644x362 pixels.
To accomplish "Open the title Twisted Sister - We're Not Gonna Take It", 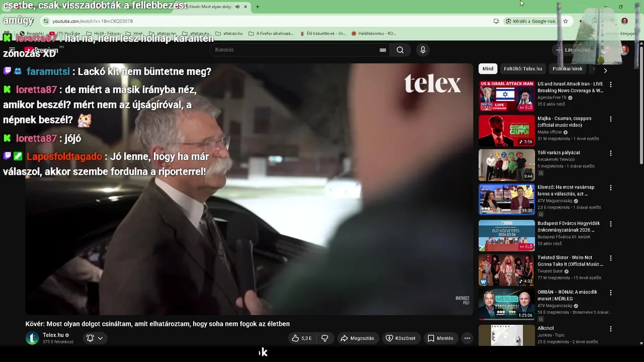I will click(x=570, y=261).
